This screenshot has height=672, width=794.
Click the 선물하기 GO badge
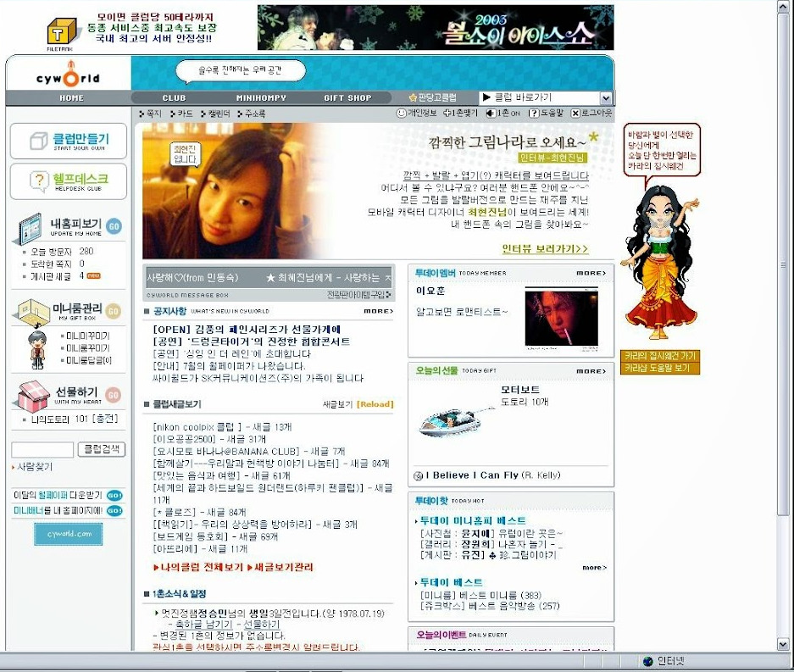pos(114,395)
